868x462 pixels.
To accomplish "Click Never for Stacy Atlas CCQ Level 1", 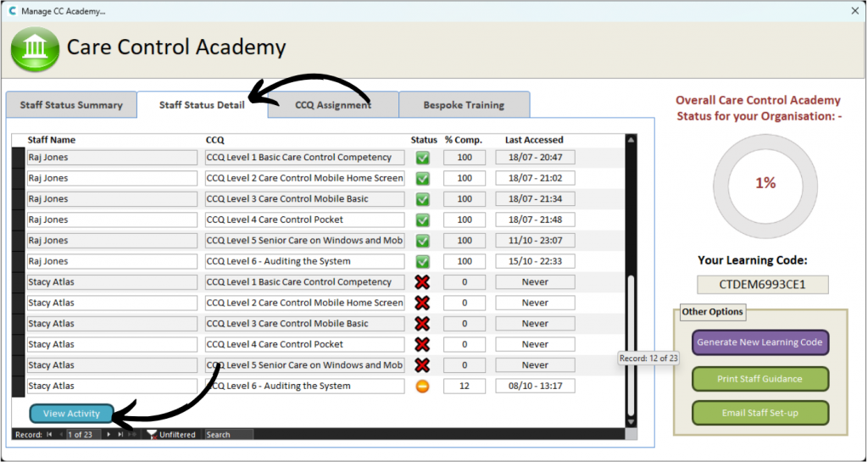I will coord(535,282).
